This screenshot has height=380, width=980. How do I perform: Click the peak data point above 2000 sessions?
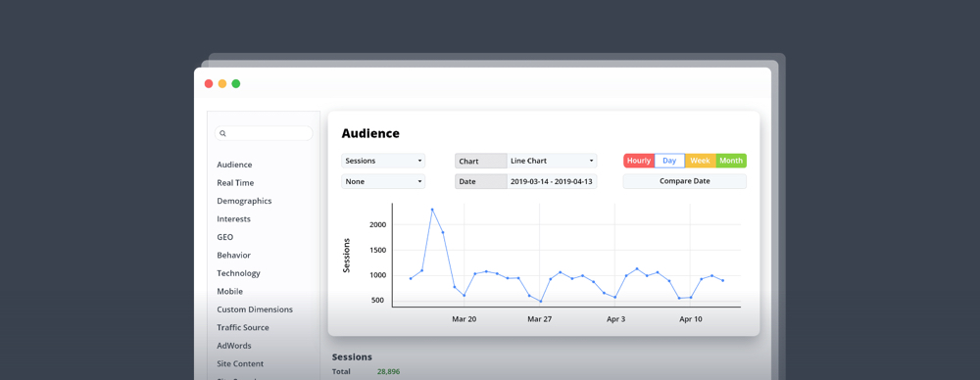432,210
